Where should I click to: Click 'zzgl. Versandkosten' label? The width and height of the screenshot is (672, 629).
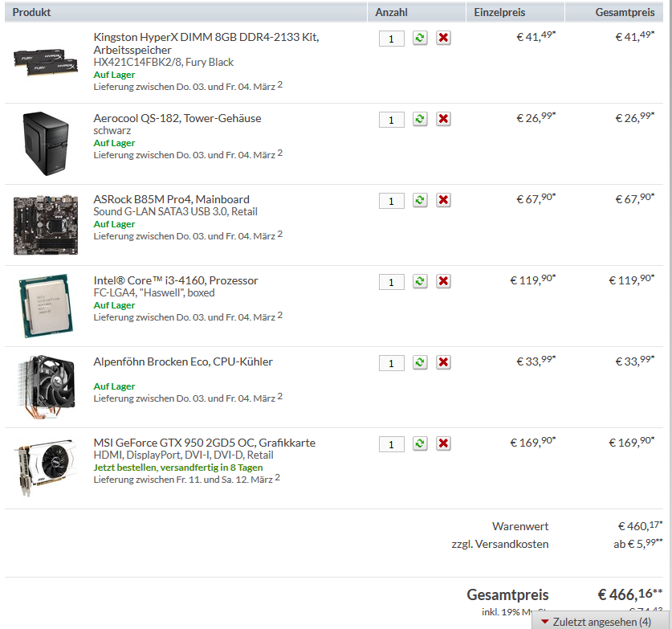[500, 544]
